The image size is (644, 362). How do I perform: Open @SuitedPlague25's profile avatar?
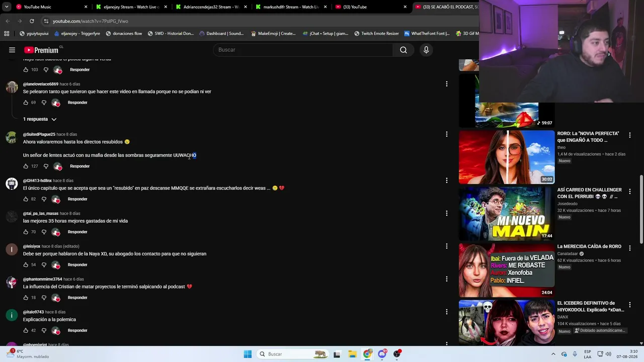pos(12,138)
